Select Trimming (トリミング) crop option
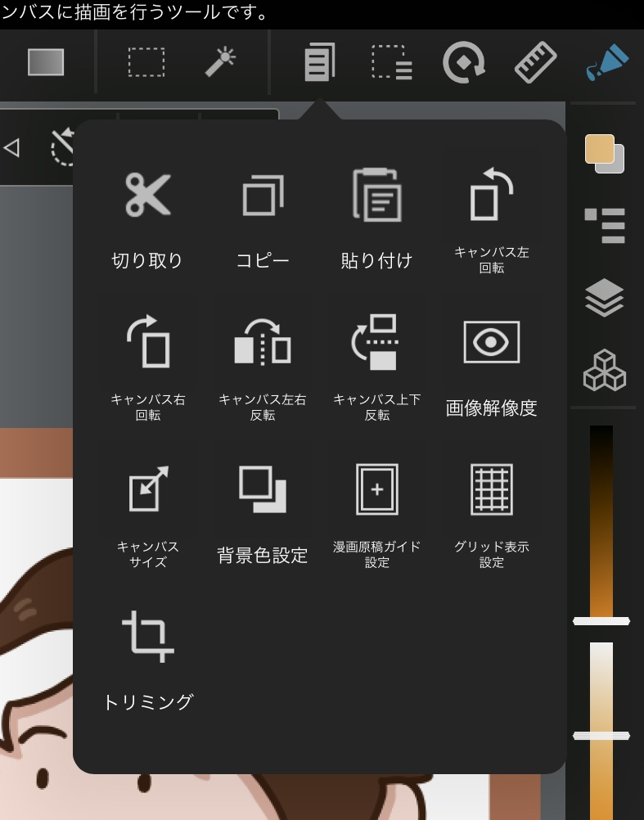 [x=147, y=660]
